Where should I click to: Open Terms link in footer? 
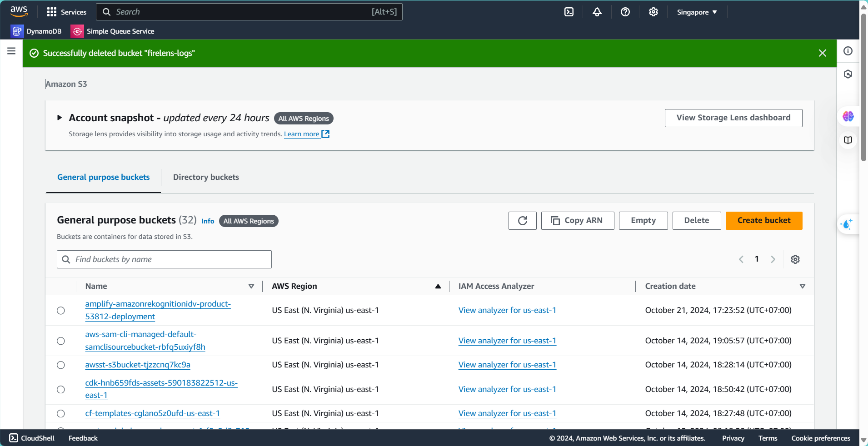[768, 438]
